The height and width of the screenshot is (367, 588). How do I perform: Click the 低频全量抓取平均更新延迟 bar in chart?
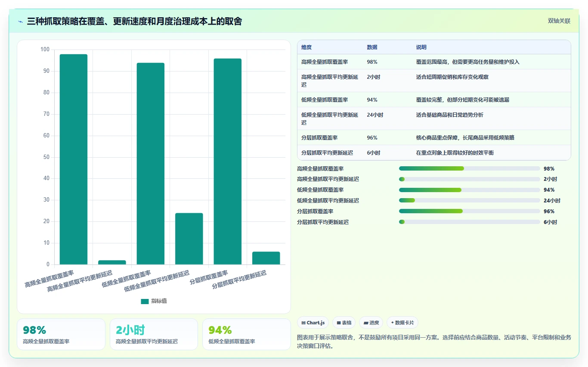coord(189,239)
